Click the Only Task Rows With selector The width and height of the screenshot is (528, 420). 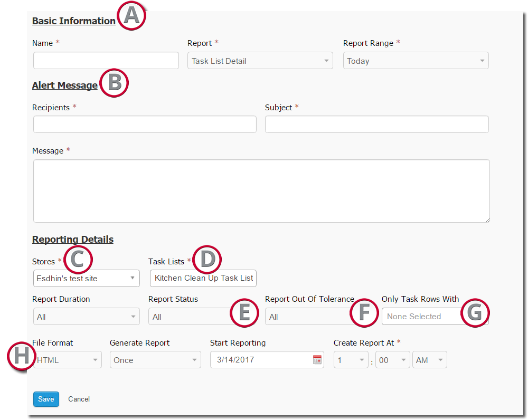(x=420, y=317)
